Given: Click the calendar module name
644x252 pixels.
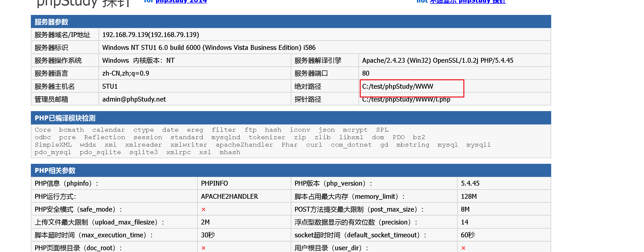Looking at the screenshot, I should click(108, 130).
